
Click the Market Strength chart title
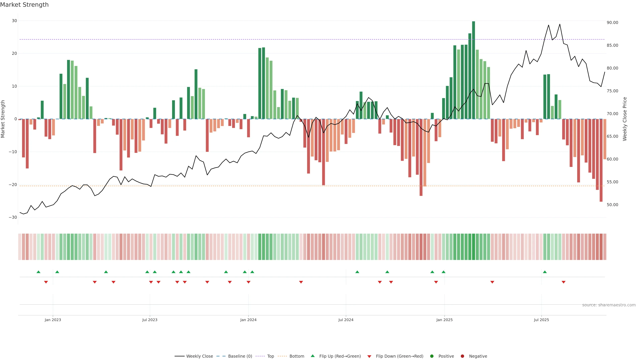(24, 5)
